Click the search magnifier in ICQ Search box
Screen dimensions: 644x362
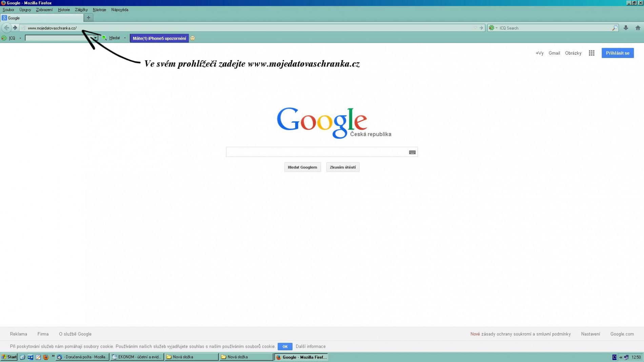tap(615, 28)
